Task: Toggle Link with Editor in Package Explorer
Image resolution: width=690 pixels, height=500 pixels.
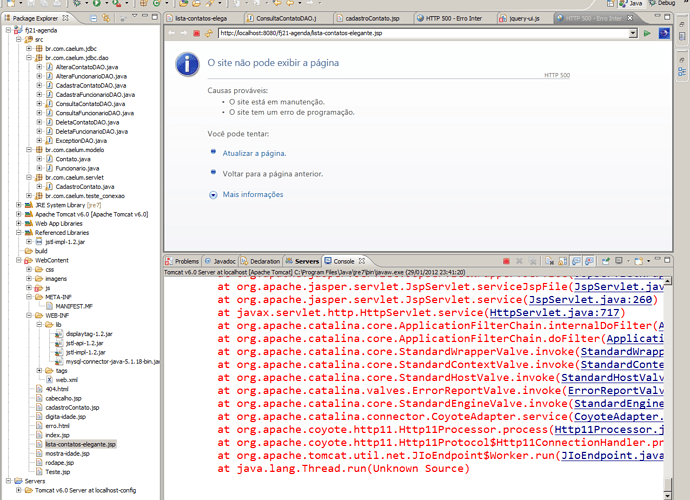Action: pos(106,18)
